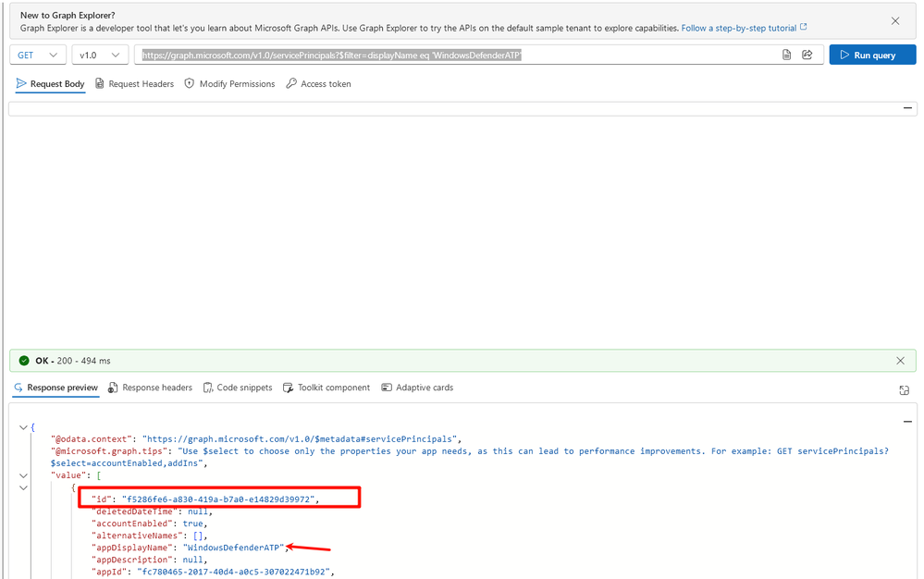Click the "id" value f5286fe6-a830-419a-b7a0-e14829d39972

(x=218, y=499)
